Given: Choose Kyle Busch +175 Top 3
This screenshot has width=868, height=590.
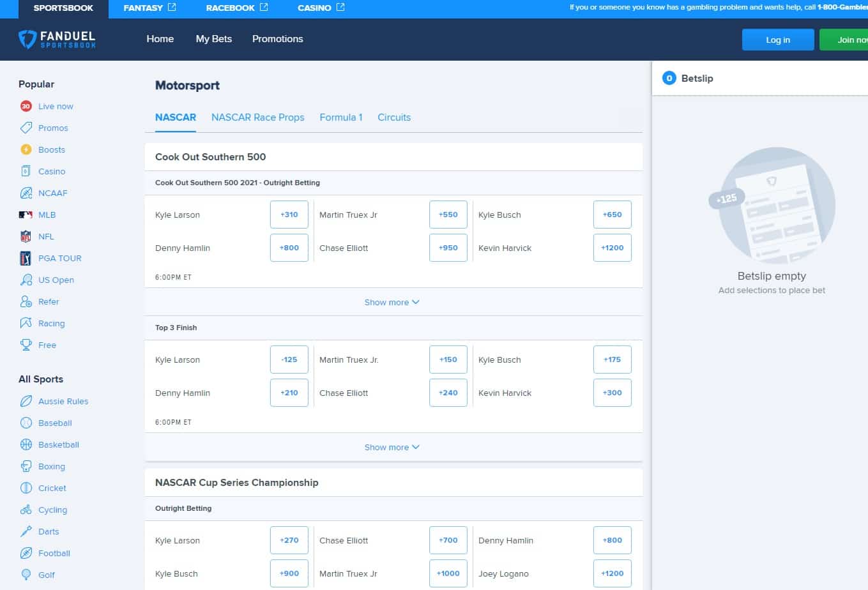Looking at the screenshot, I should pyautogui.click(x=613, y=359).
